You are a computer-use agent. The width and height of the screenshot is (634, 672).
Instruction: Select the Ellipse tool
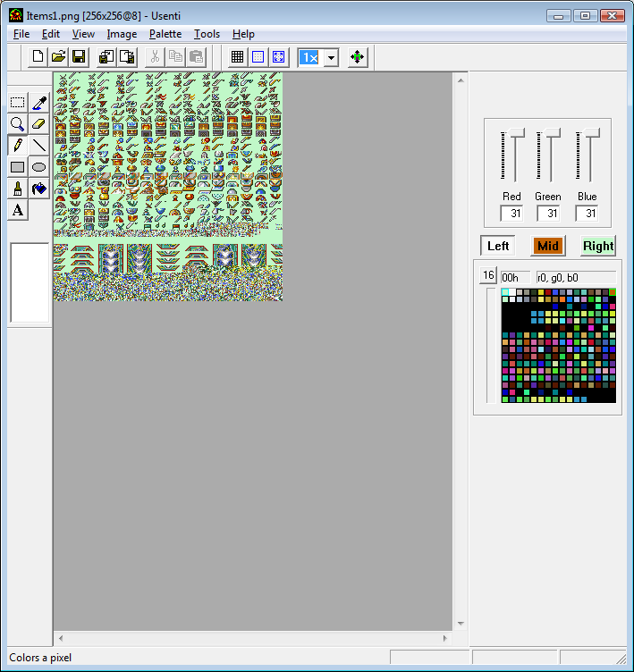pos(39,167)
